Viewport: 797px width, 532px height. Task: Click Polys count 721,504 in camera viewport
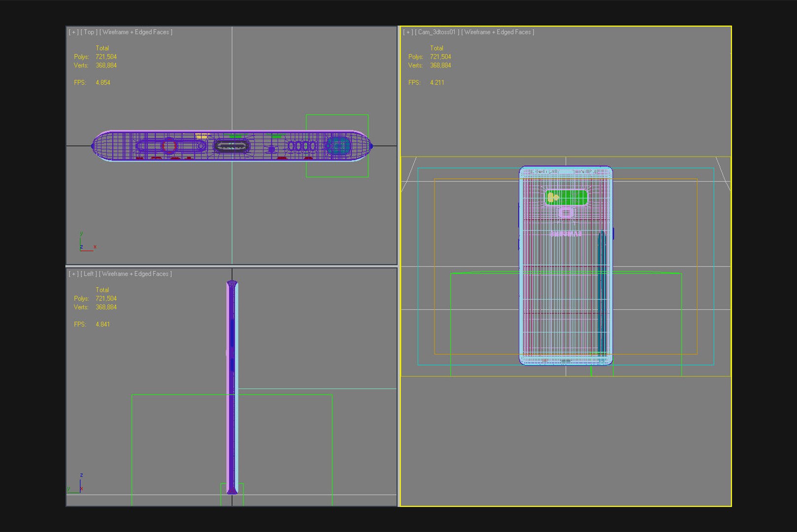coord(440,57)
